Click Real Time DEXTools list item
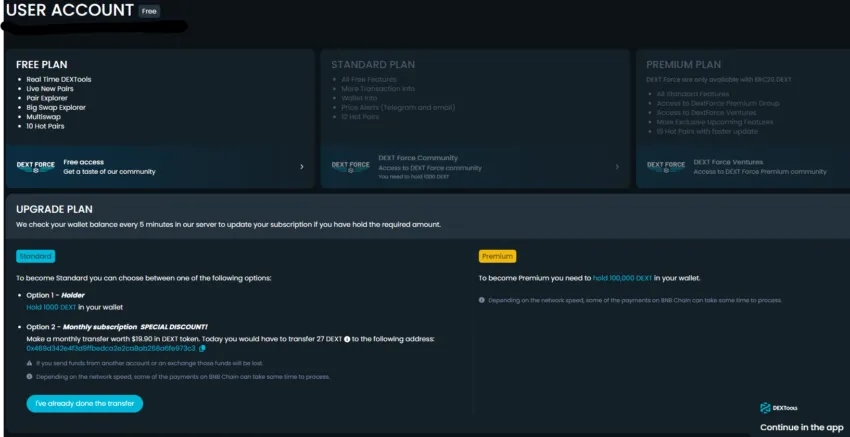Screen dimensions: 850x437 pos(59,80)
